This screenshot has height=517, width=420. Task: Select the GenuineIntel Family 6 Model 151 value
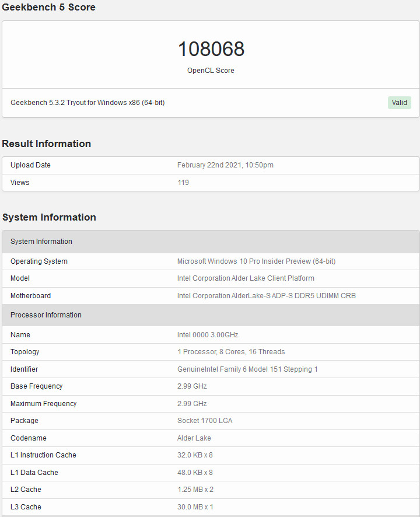(x=247, y=369)
